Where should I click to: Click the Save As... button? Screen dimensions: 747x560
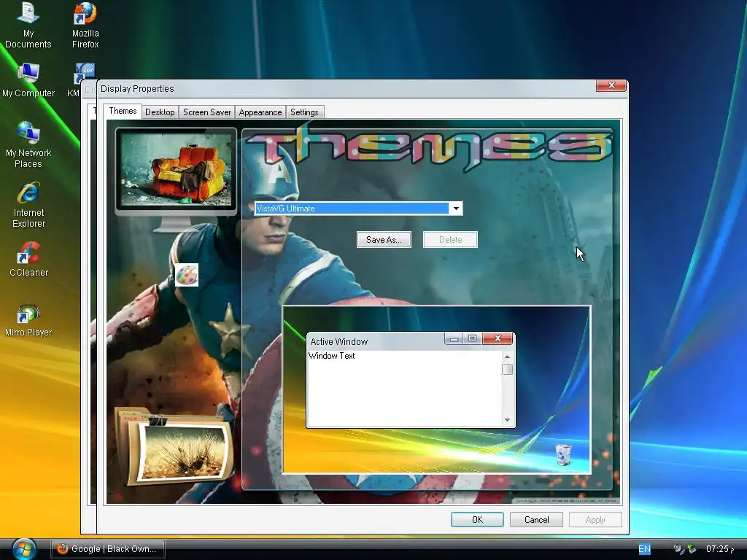click(384, 239)
